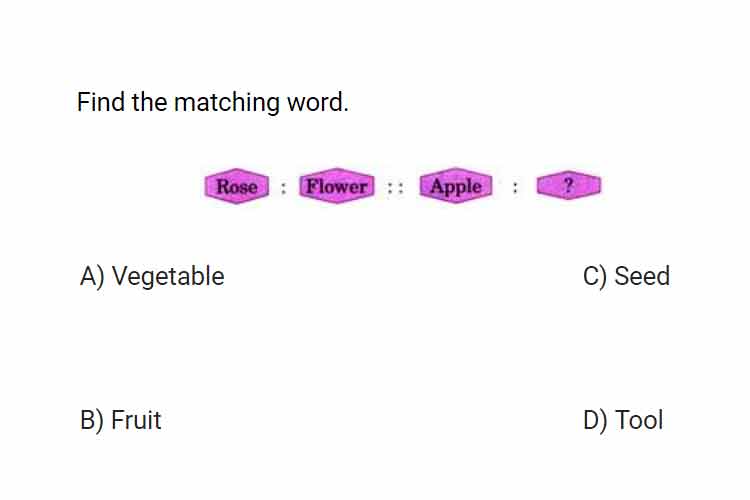
Task: Click the 'D)' option letter
Action: click(x=596, y=420)
